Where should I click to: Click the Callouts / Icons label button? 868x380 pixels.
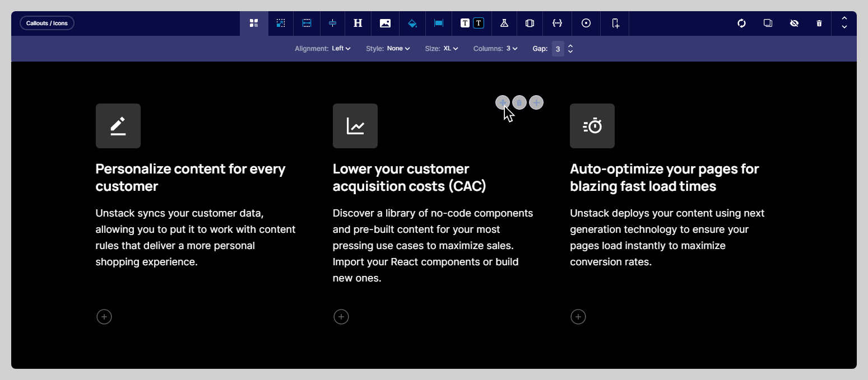[x=47, y=24]
